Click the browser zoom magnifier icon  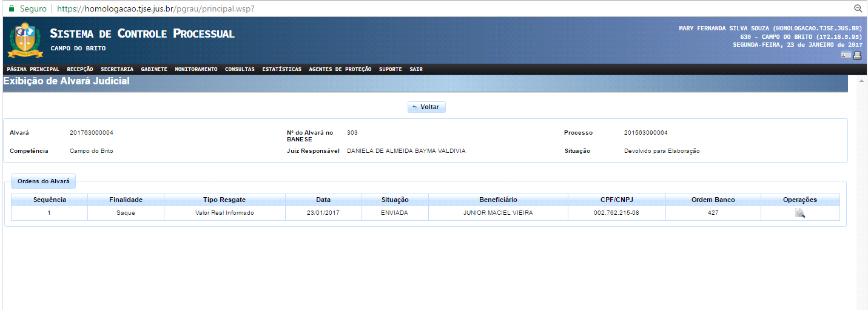858,8
